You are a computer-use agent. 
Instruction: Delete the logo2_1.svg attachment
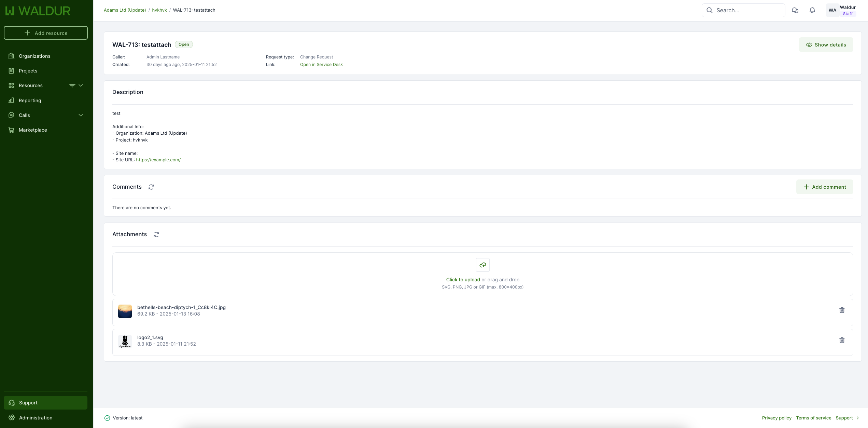(842, 340)
